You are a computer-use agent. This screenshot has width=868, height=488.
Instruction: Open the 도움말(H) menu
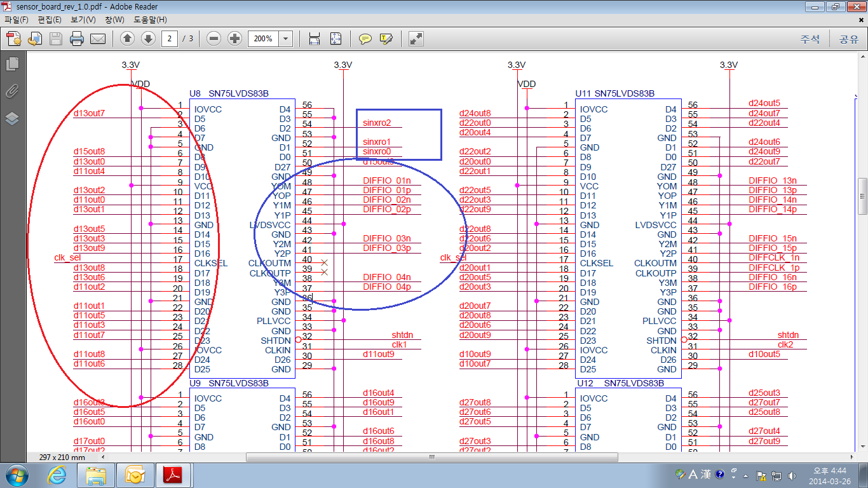[150, 20]
